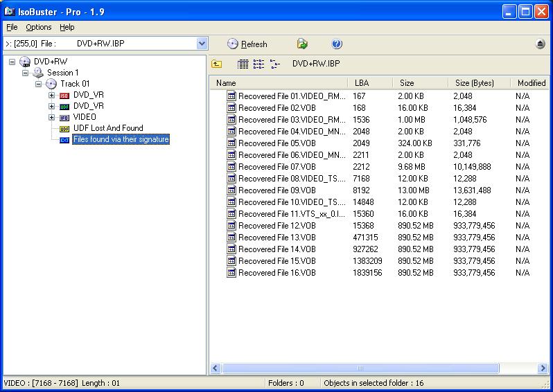
Task: Expand the UDF DVD_VR node
Action: pos(51,106)
